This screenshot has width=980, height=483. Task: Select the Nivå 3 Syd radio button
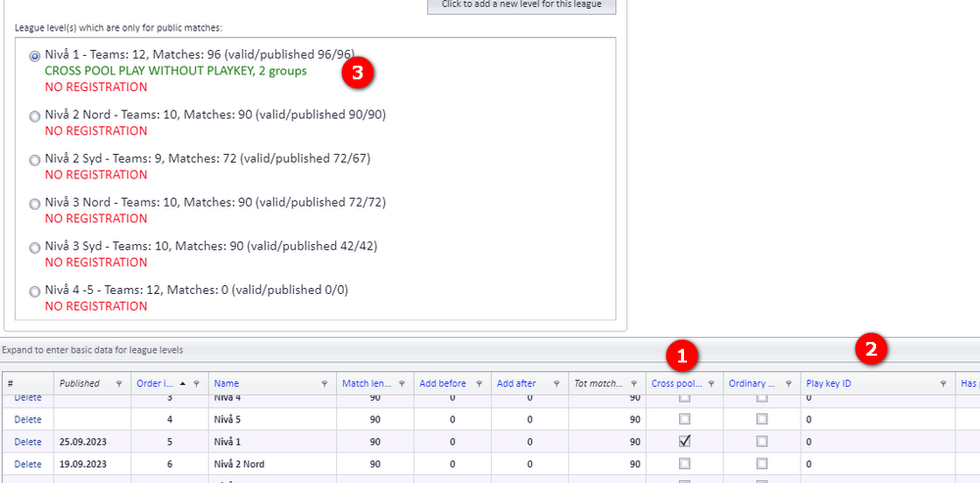click(35, 248)
